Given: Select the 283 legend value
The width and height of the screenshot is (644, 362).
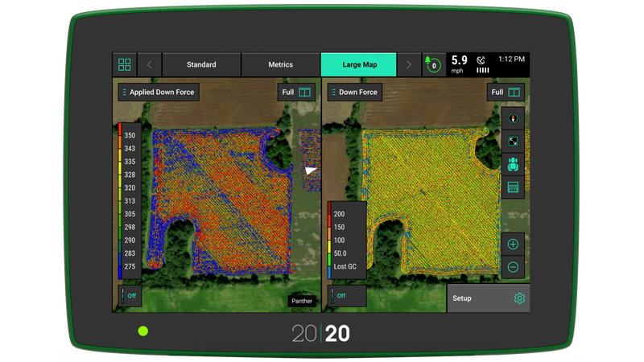Looking at the screenshot, I should [130, 253].
